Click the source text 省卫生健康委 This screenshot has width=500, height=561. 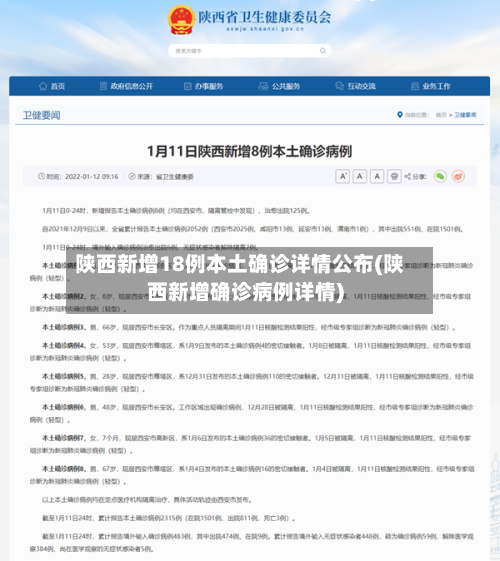175,177
